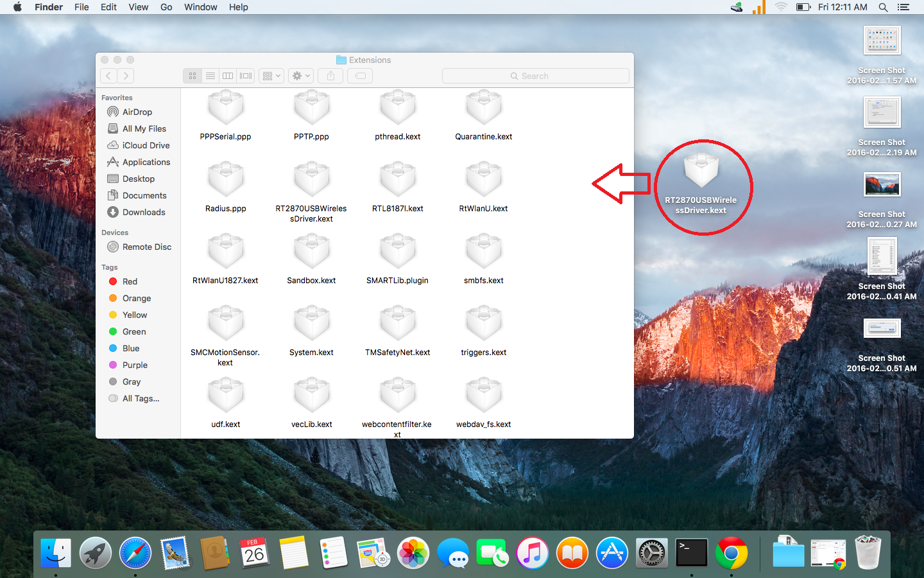Click the edit tags toolbar button
The image size is (924, 578).
[x=361, y=76]
